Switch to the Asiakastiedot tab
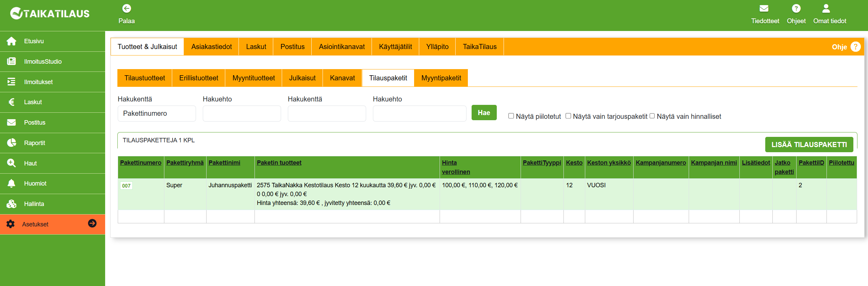This screenshot has height=286, width=868. (211, 47)
